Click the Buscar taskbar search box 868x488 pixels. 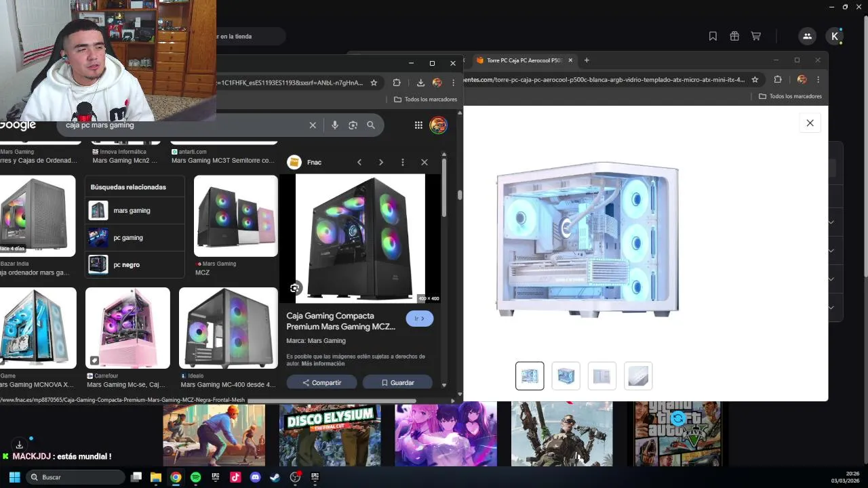[75, 477]
